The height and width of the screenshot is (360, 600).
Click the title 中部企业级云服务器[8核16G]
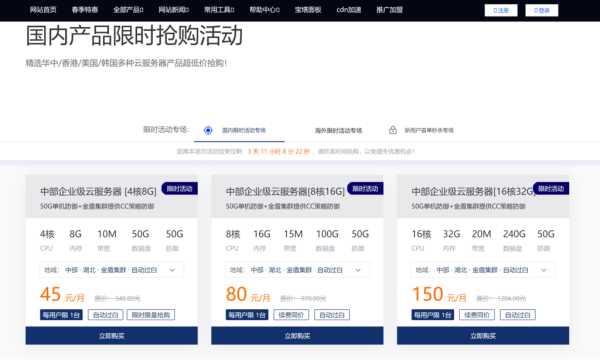pyautogui.click(x=285, y=191)
